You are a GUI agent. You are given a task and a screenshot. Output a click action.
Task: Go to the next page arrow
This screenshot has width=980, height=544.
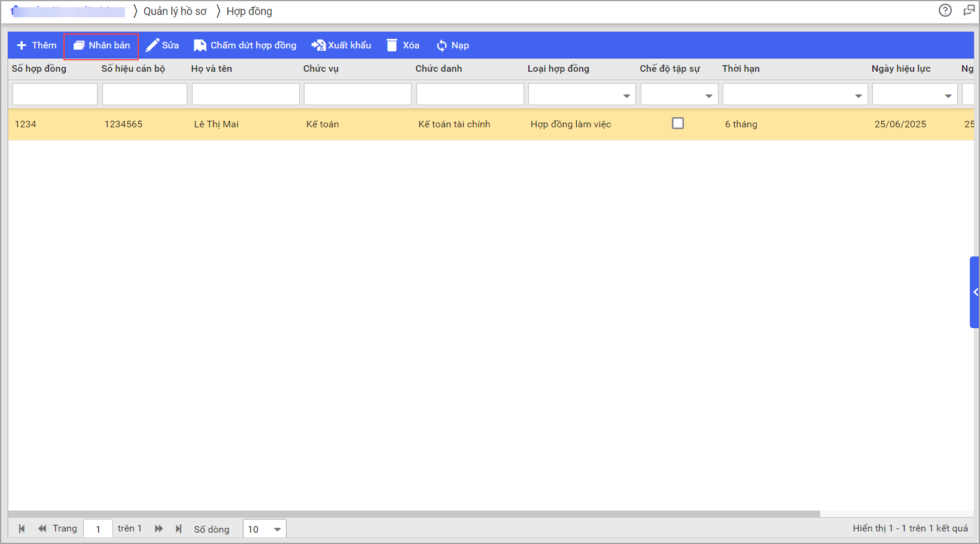click(x=159, y=528)
